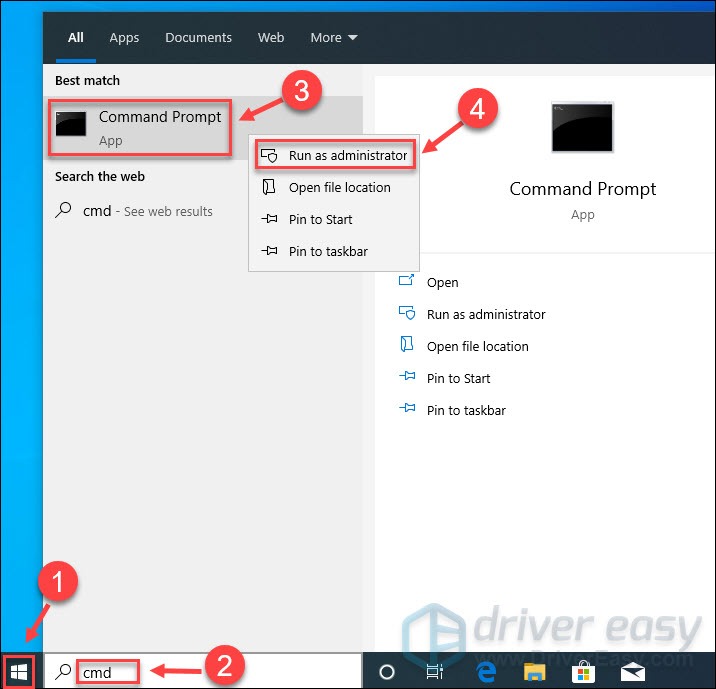This screenshot has width=716, height=689.
Task: Select Pin to taskbar in context menu
Action: [x=328, y=251]
